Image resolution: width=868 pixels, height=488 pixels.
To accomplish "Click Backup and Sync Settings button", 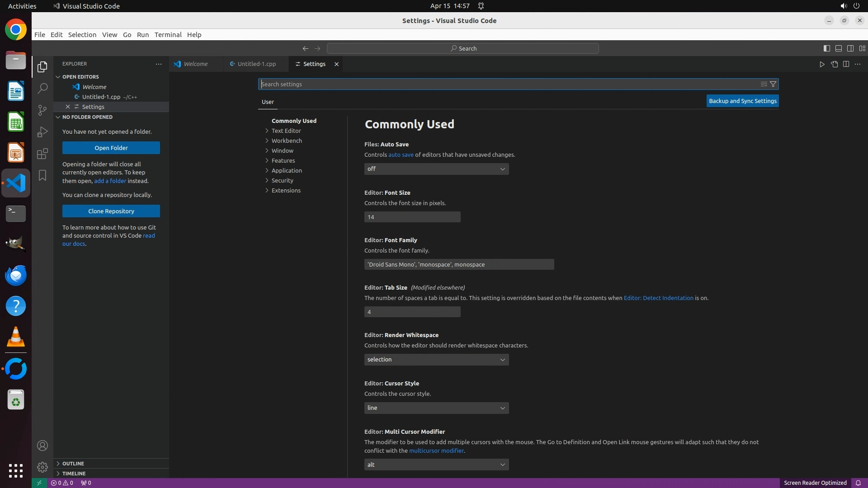I will [742, 101].
